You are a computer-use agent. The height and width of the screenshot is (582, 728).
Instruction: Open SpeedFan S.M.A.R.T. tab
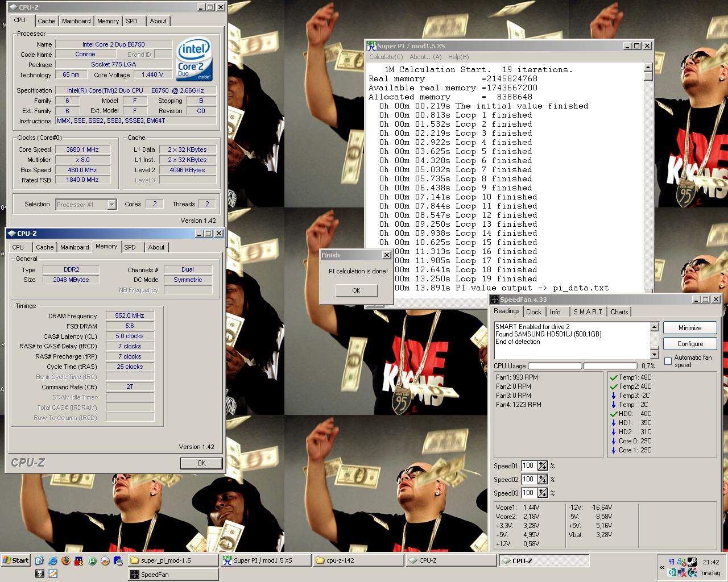tap(589, 312)
